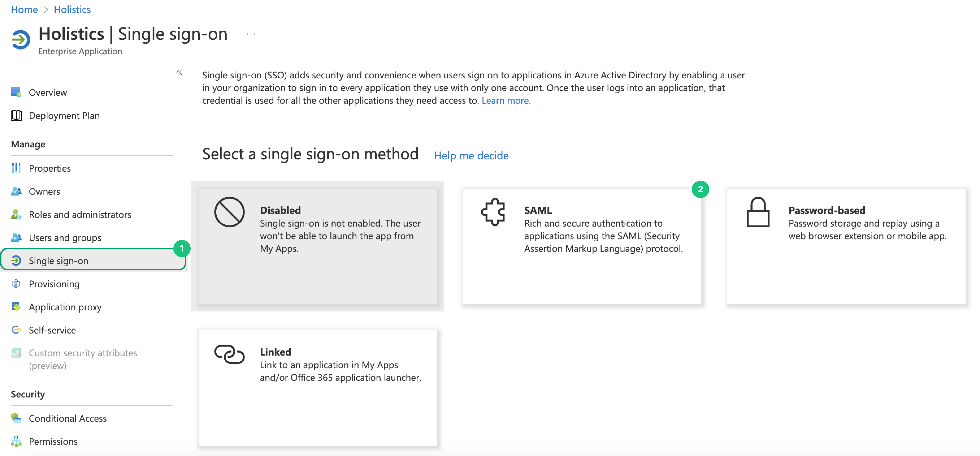Click the Roles and administrators icon
Screen dimensions: 980x456
point(16,214)
